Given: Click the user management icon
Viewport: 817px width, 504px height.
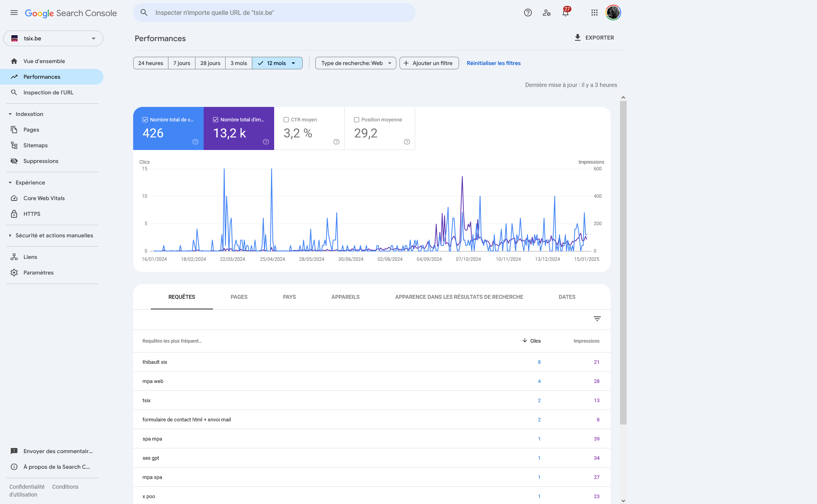Looking at the screenshot, I should coord(547,13).
